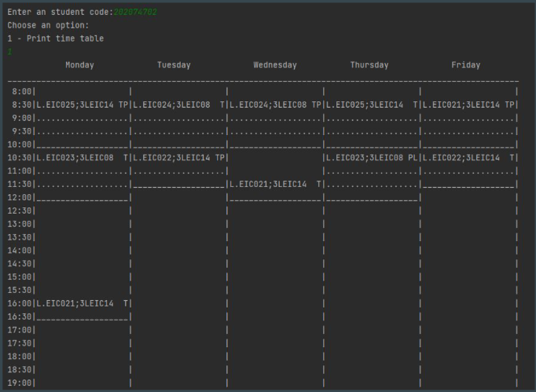Click the Thursday column header
The height and width of the screenshot is (392, 536).
(369, 65)
